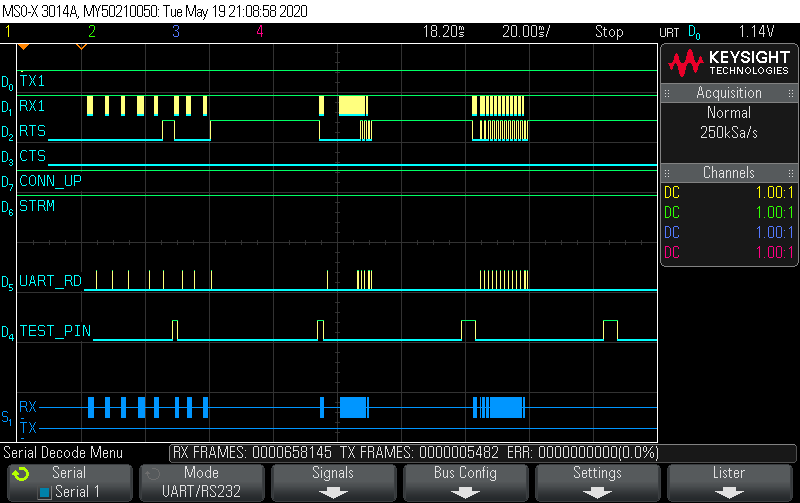The width and height of the screenshot is (800, 503).
Task: Select the RX1 digital channel label
Action: tap(32, 106)
